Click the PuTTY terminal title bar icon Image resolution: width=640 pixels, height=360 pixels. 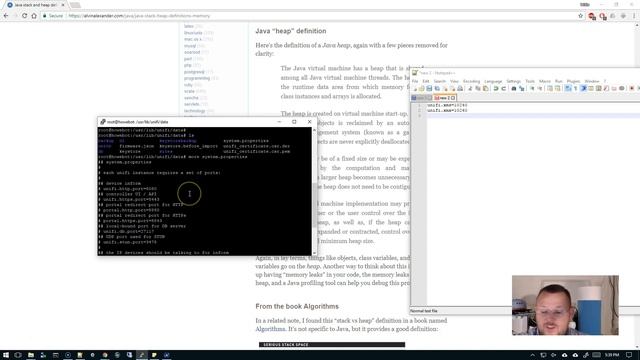pyautogui.click(x=103, y=122)
